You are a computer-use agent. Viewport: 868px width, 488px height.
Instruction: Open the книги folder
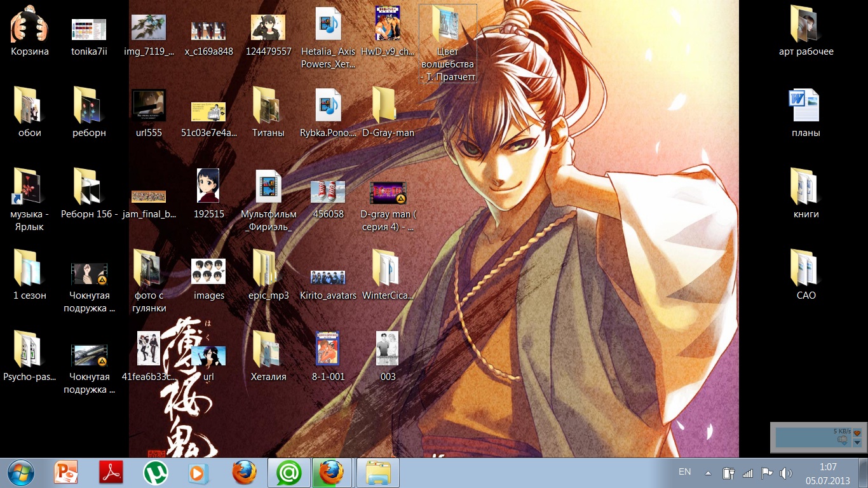pos(806,194)
